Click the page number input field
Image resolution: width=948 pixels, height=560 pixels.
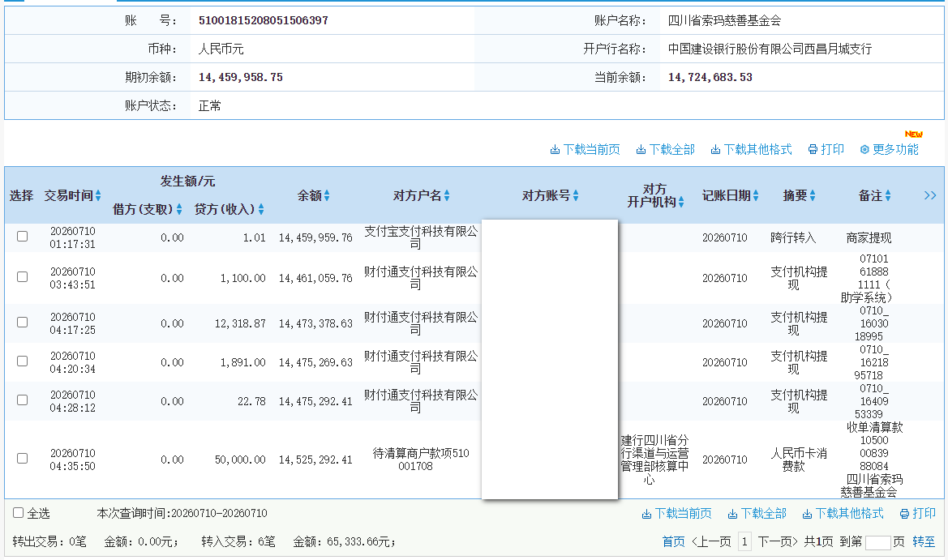tap(878, 542)
